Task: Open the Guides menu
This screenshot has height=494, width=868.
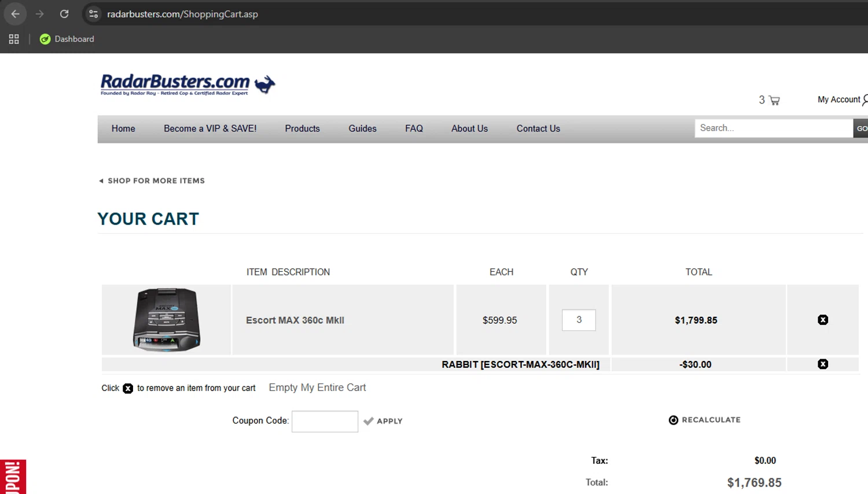Action: 362,128
